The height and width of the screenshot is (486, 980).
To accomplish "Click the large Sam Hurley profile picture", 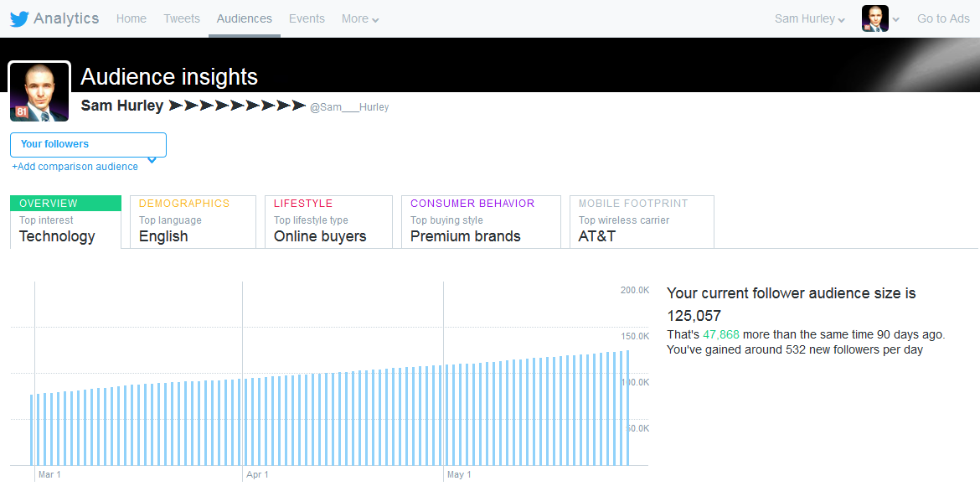I will click(x=39, y=91).
